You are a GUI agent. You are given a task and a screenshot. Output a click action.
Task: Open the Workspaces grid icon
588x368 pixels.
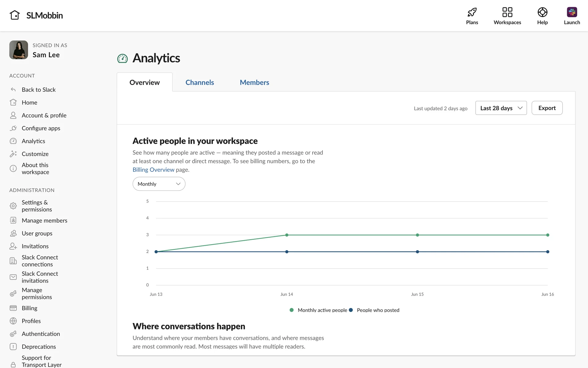(507, 12)
